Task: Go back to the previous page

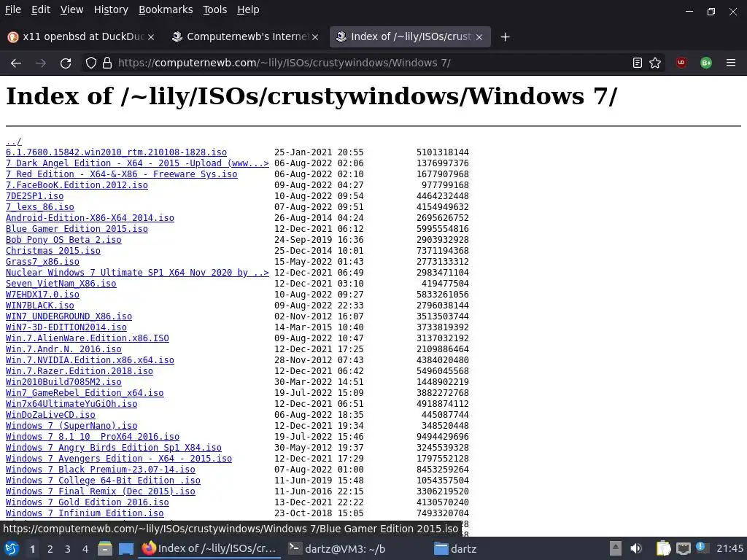Action: coord(16,63)
